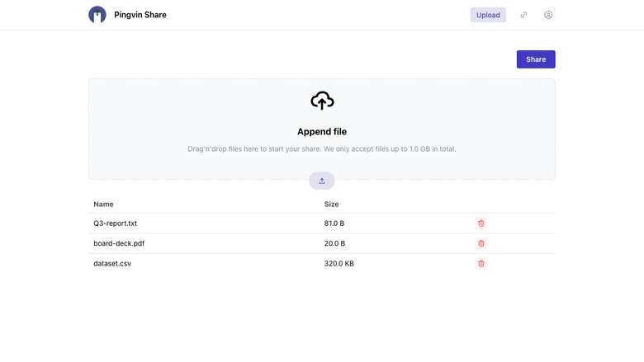Screen dimensions: 644x362
Task: Select the dataset.csv file name
Action: pyautogui.click(x=112, y=264)
